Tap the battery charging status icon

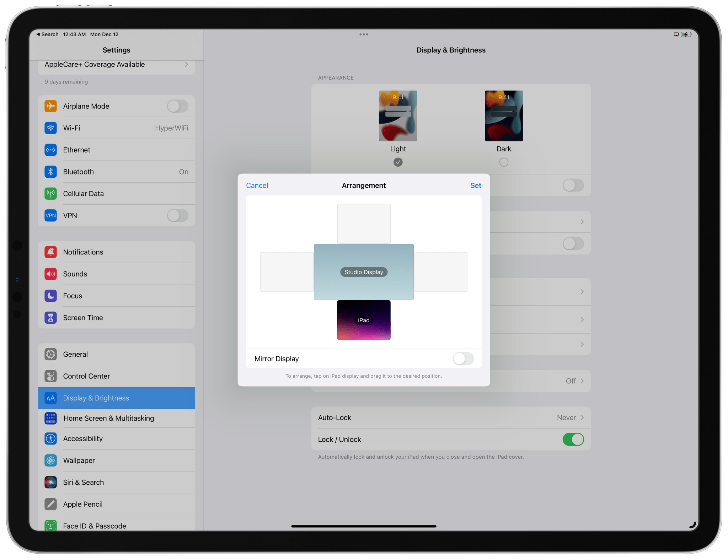point(686,34)
